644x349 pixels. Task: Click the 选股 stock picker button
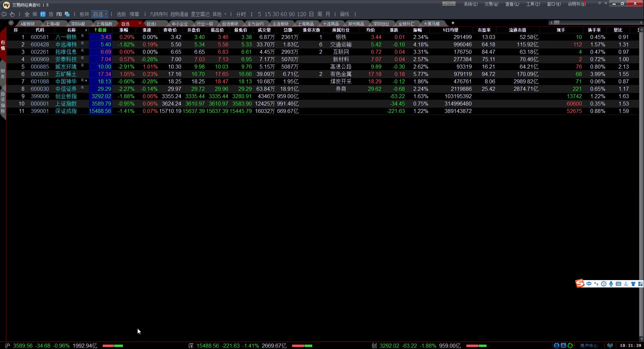click(x=121, y=14)
